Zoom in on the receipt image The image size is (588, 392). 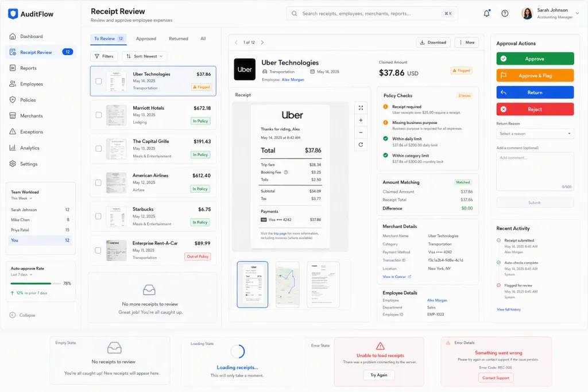pyautogui.click(x=361, y=121)
